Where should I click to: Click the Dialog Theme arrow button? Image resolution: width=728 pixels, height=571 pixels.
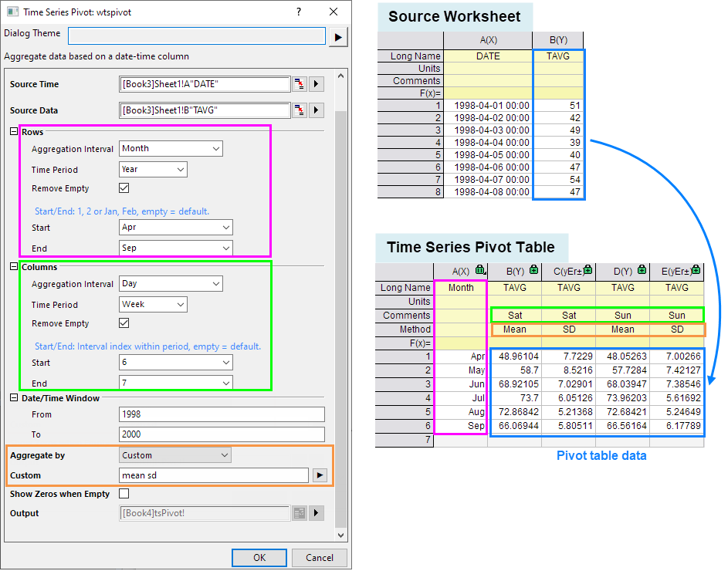(338, 37)
